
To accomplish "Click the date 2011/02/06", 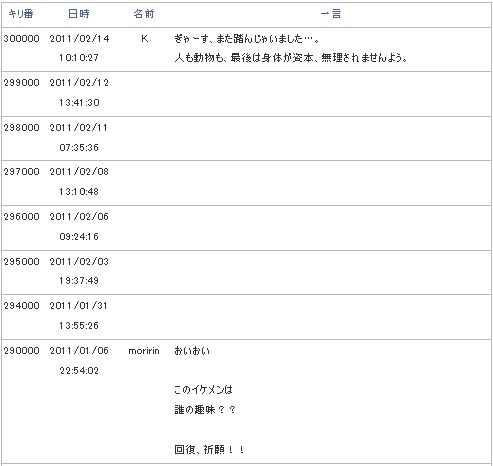I will (79, 217).
